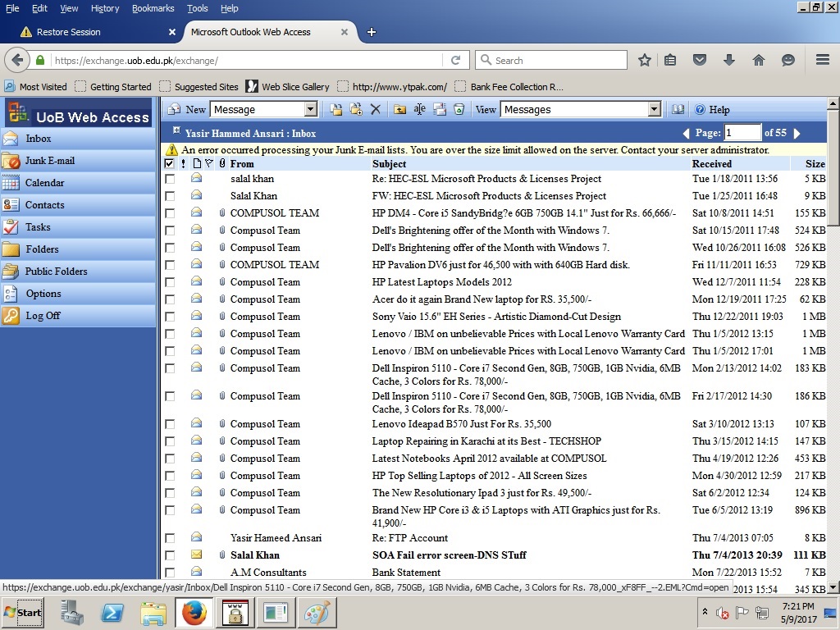Screen dimensions: 840x630
Task: Open the Calendar in sidebar
Action: [x=78, y=183]
